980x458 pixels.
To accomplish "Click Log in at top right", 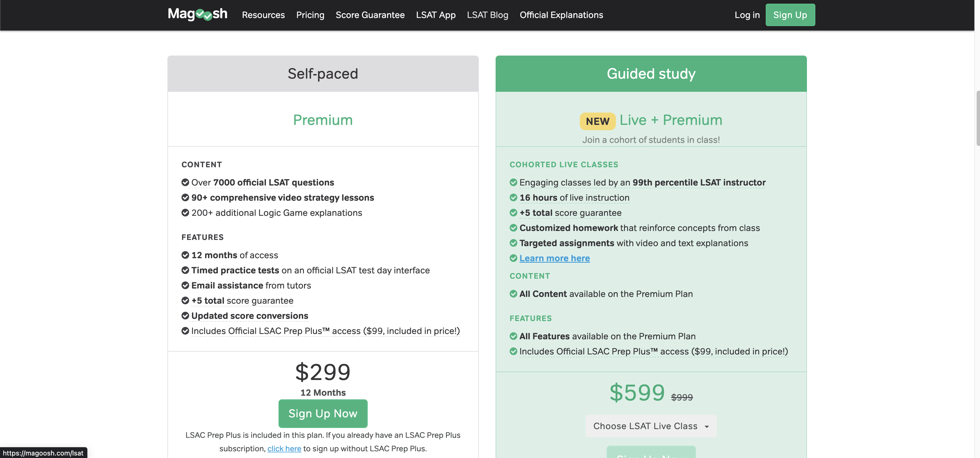I will pyautogui.click(x=747, y=15).
